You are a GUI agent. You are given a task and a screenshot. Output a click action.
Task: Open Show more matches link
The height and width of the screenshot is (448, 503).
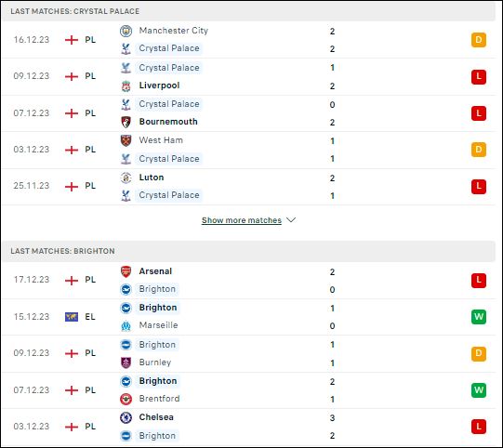[242, 220]
